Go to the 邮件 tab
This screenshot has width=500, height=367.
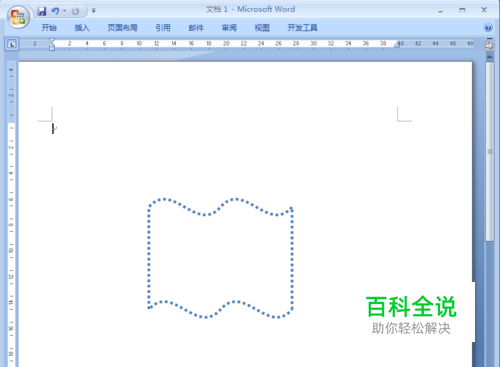[x=196, y=28]
